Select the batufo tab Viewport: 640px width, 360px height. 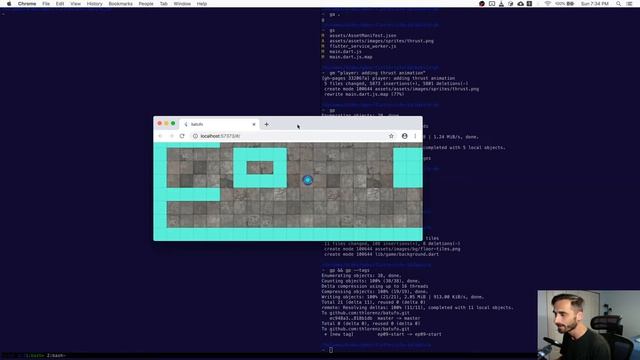220,124
